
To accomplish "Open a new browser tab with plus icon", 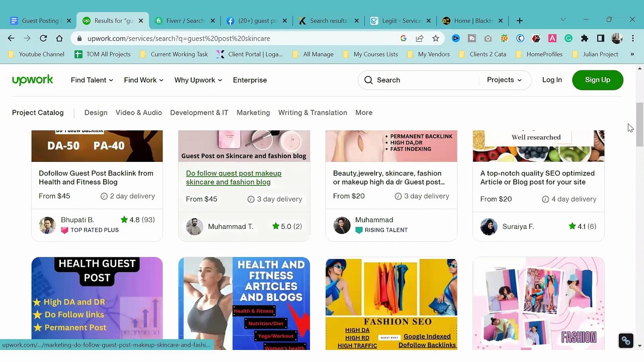I will [x=520, y=21].
